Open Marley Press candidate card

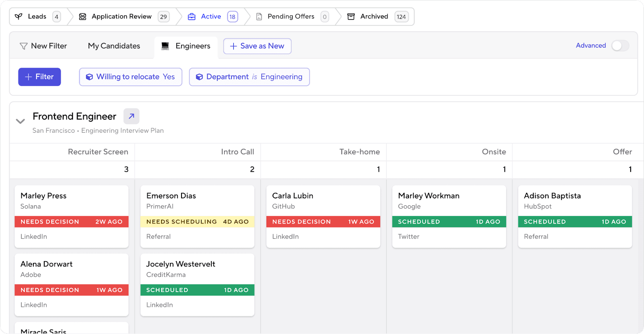point(72,200)
